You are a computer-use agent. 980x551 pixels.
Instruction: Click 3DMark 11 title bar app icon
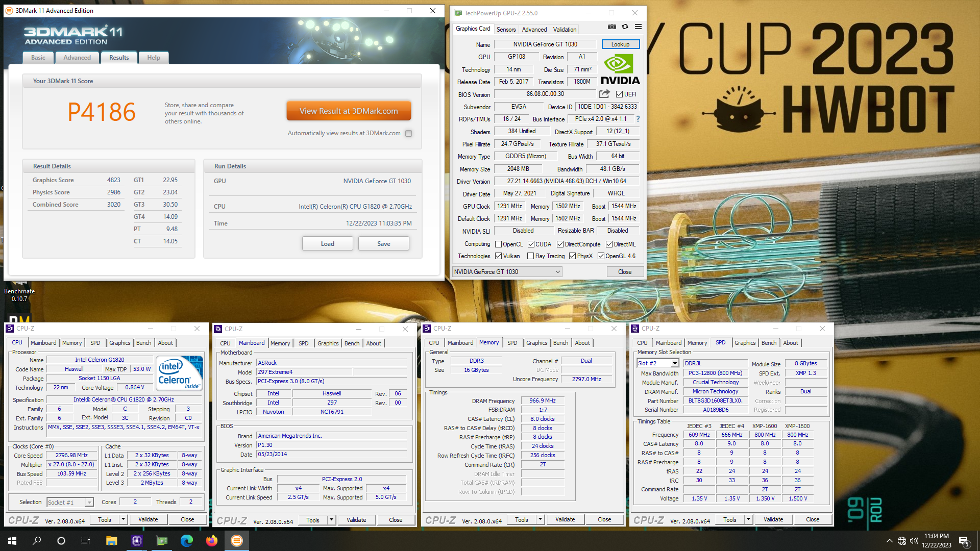tap(9, 11)
